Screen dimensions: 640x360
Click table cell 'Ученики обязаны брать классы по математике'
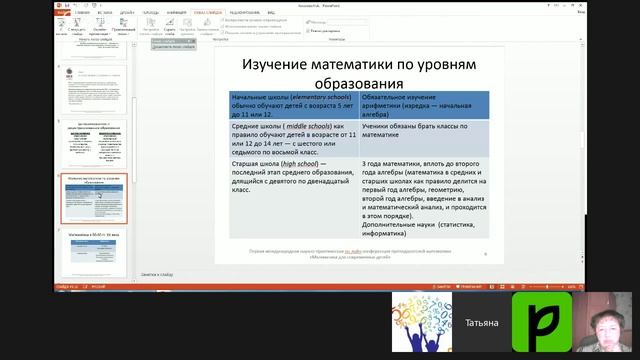[x=424, y=139]
